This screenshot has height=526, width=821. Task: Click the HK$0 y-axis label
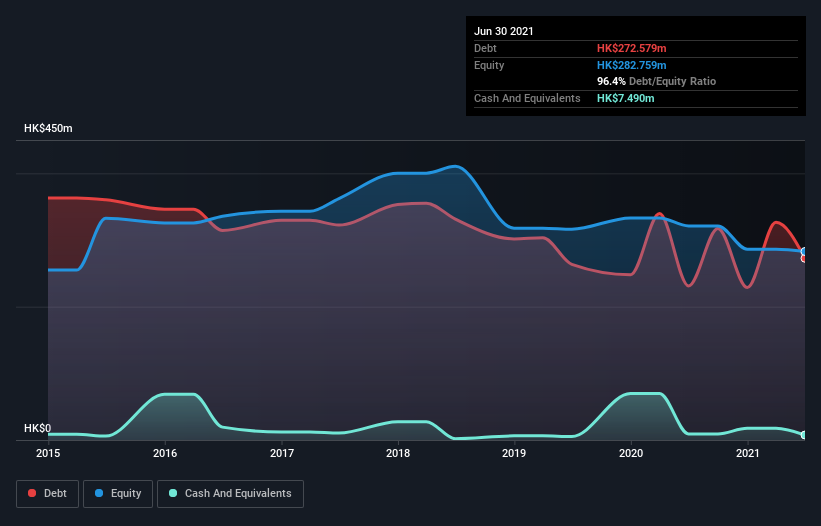[x=38, y=428]
